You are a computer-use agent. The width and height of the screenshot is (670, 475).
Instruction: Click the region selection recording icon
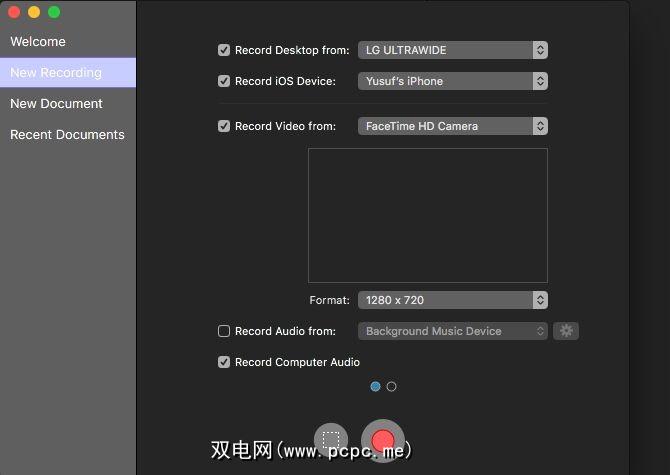click(x=331, y=440)
